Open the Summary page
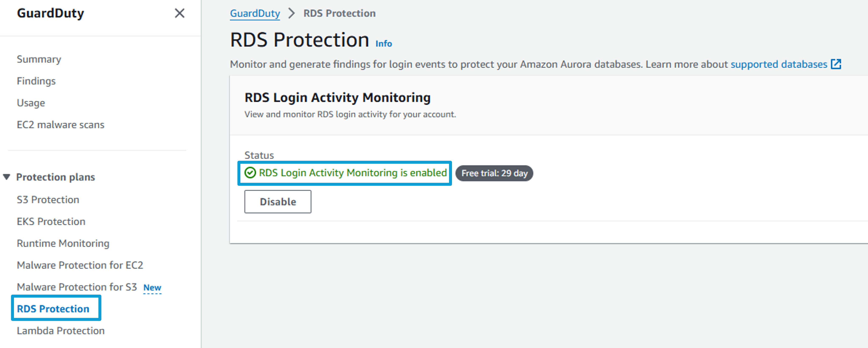The height and width of the screenshot is (348, 868). pos(39,59)
